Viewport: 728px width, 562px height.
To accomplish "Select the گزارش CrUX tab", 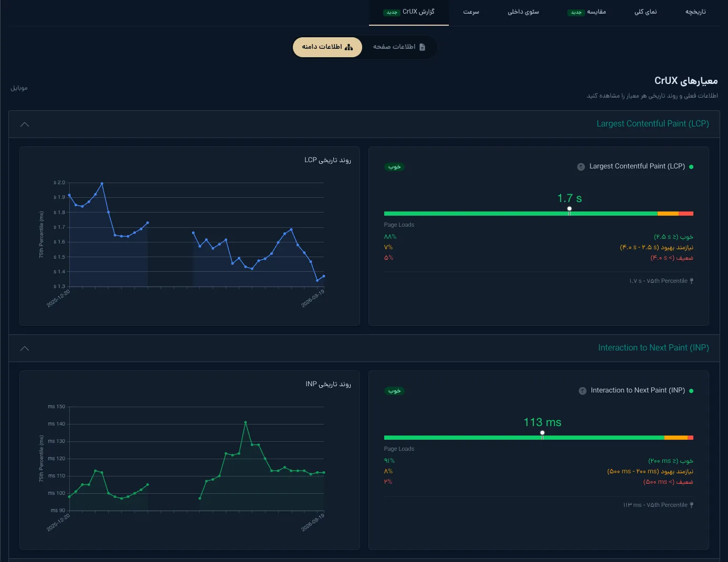I will [409, 12].
